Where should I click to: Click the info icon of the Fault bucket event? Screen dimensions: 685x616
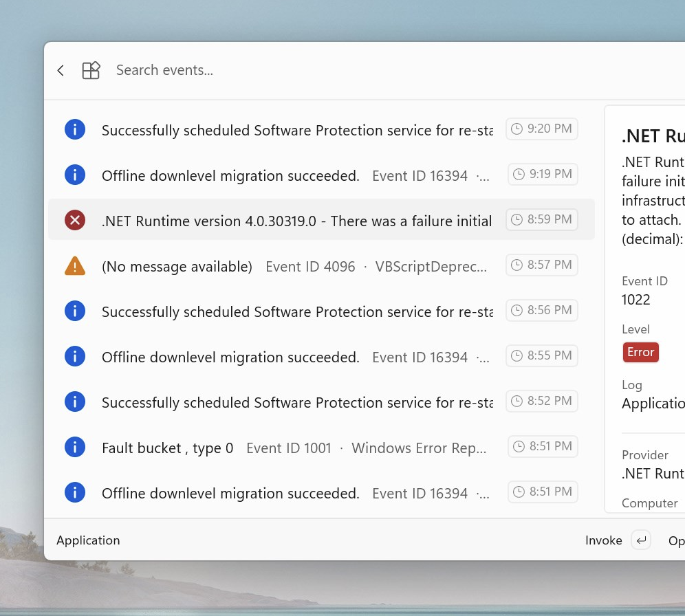(x=75, y=447)
